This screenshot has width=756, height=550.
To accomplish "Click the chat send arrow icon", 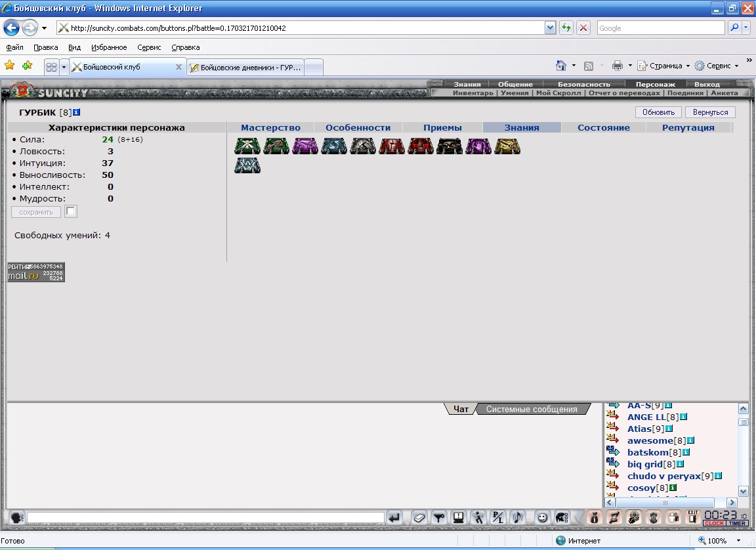I will coord(394,518).
